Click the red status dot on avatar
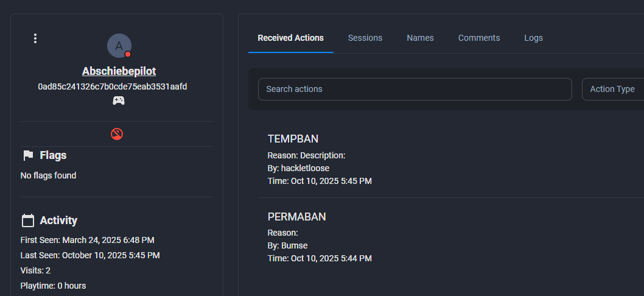 [128, 54]
